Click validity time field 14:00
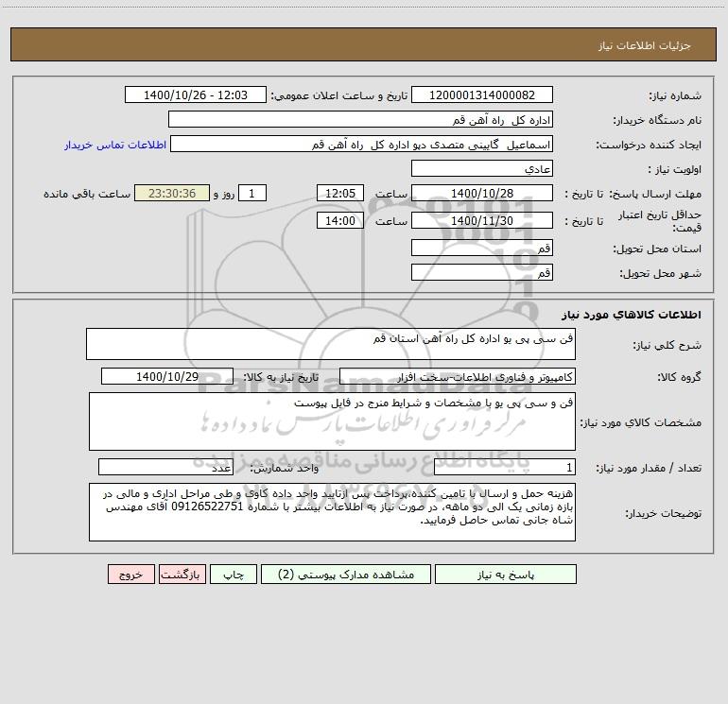728x704 pixels. click(339, 220)
